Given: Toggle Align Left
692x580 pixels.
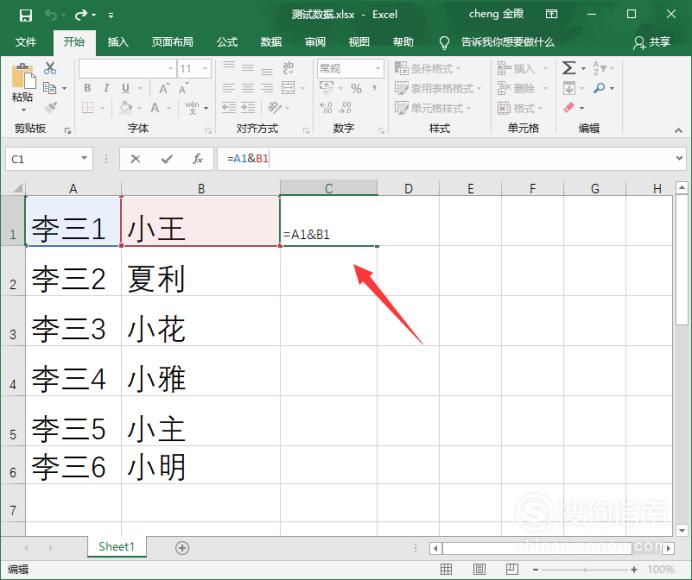Looking at the screenshot, I should [x=228, y=88].
